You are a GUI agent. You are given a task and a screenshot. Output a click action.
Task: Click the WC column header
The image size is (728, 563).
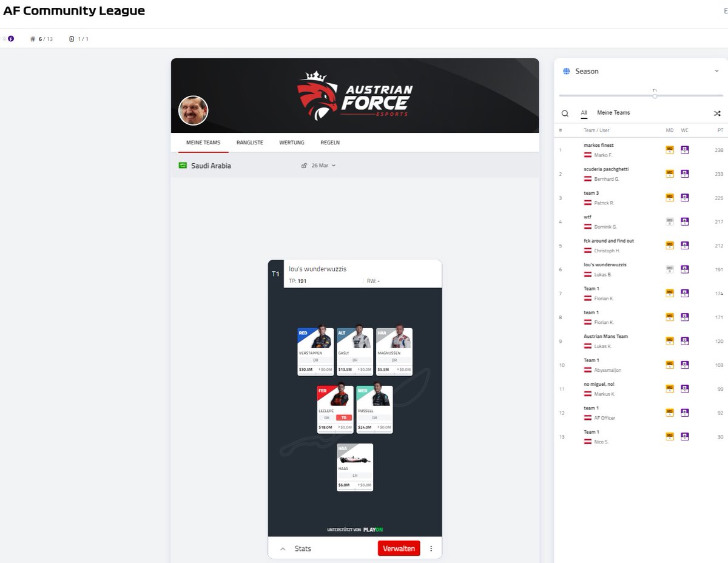tap(684, 130)
